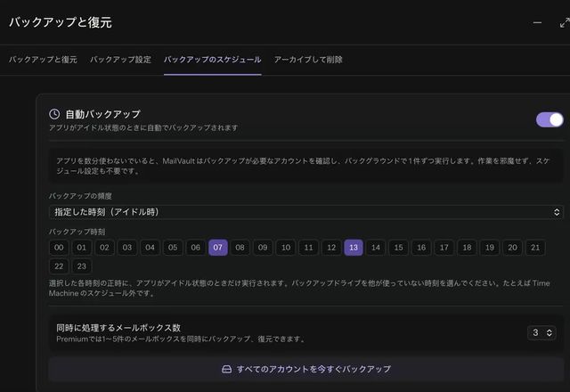Turn off the 自動バックアップ switch
The height and width of the screenshot is (392, 570).
point(550,119)
